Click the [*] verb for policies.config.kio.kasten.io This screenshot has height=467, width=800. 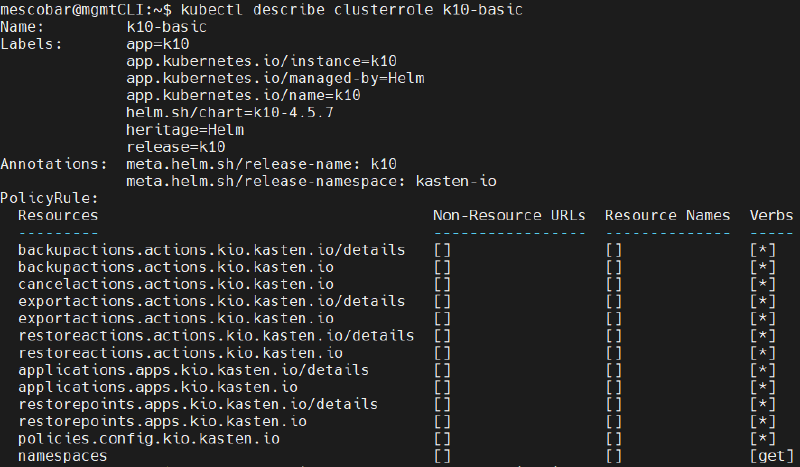coord(763,438)
